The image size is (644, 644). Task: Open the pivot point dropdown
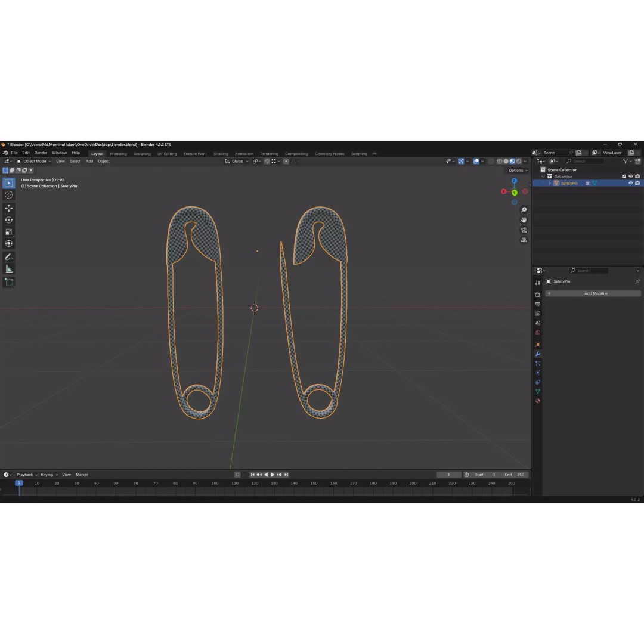(256, 162)
